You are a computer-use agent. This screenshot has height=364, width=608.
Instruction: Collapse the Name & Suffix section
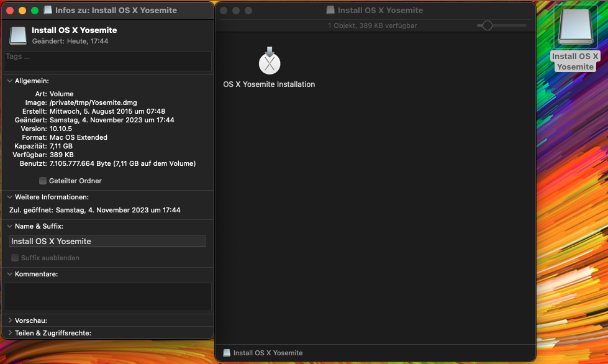click(10, 226)
